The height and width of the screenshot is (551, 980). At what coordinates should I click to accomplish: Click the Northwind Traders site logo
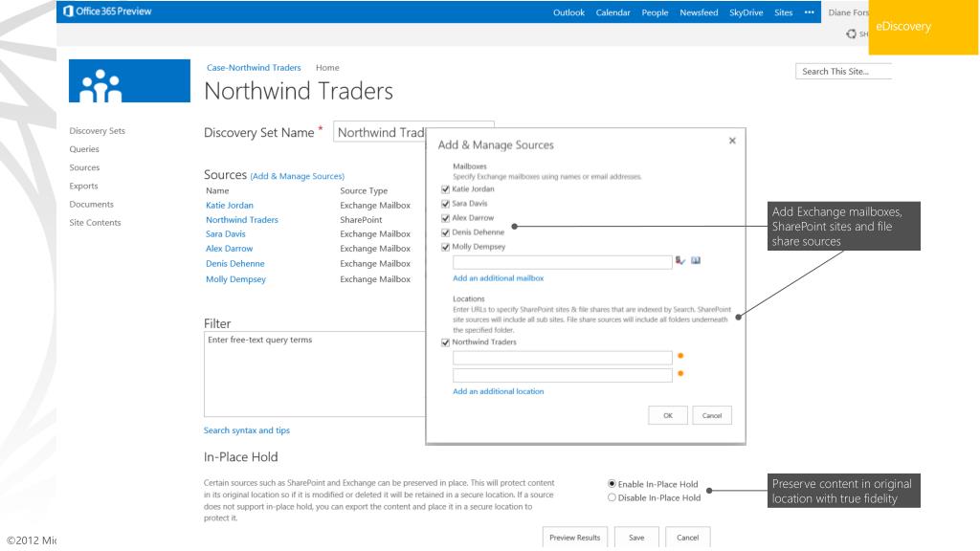pos(129,80)
